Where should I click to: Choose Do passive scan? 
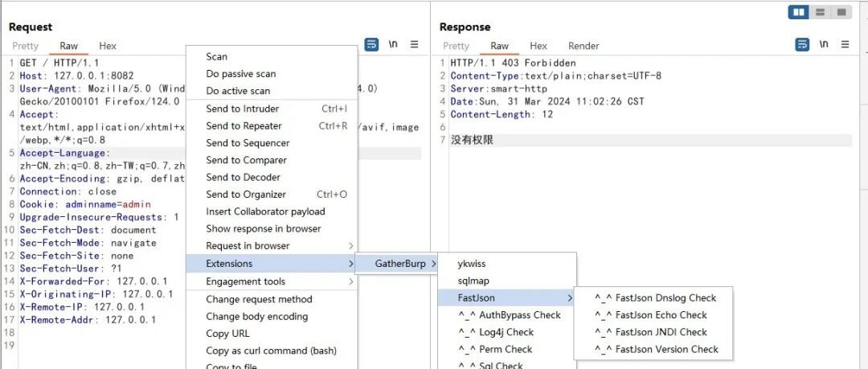coord(272,74)
